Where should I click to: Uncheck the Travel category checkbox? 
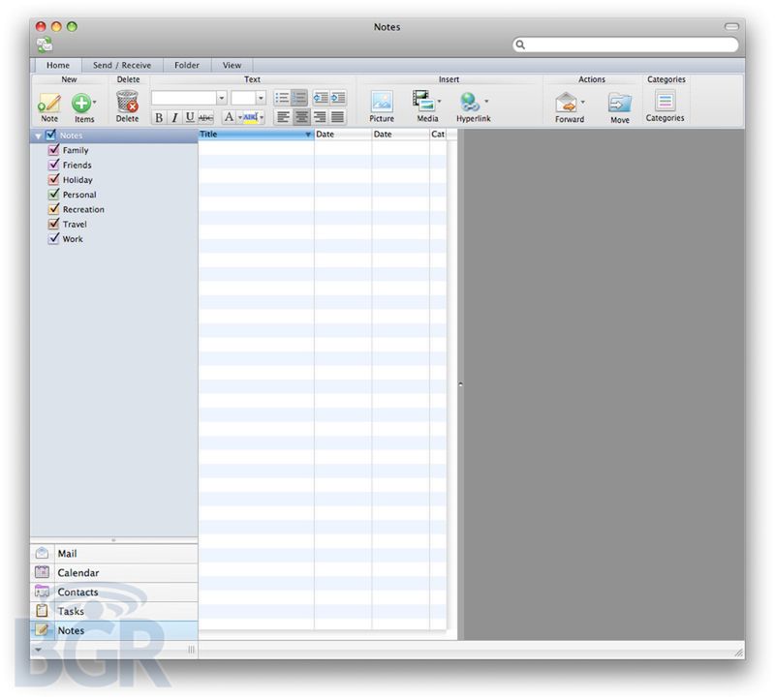pyautogui.click(x=54, y=224)
